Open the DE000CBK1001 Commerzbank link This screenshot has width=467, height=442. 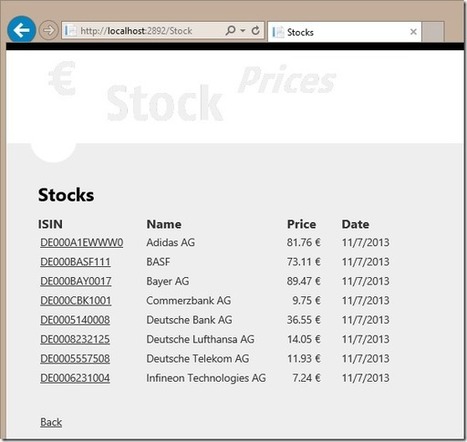pyautogui.click(x=76, y=300)
